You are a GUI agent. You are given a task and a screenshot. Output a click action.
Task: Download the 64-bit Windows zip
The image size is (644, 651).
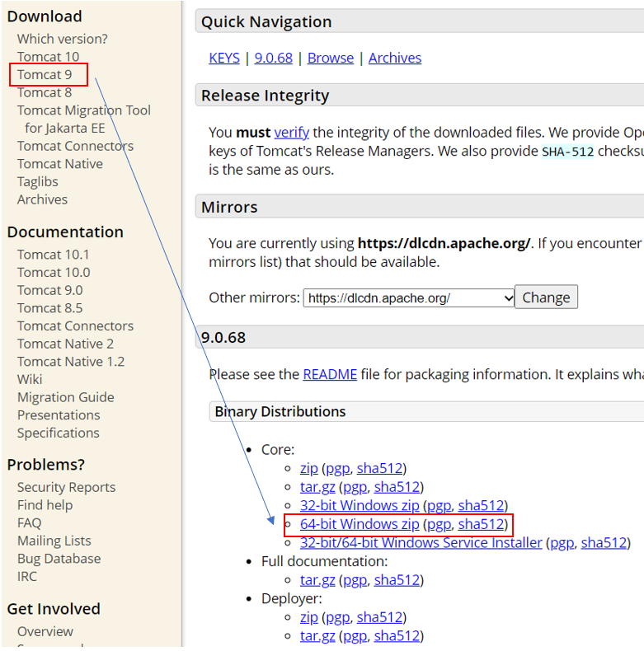360,524
